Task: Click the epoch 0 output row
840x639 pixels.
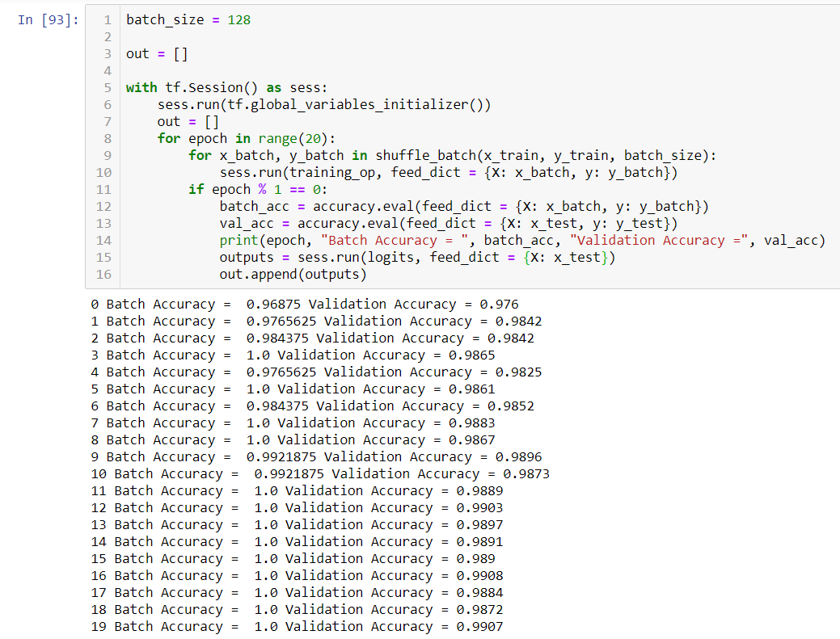Action: 304,305
